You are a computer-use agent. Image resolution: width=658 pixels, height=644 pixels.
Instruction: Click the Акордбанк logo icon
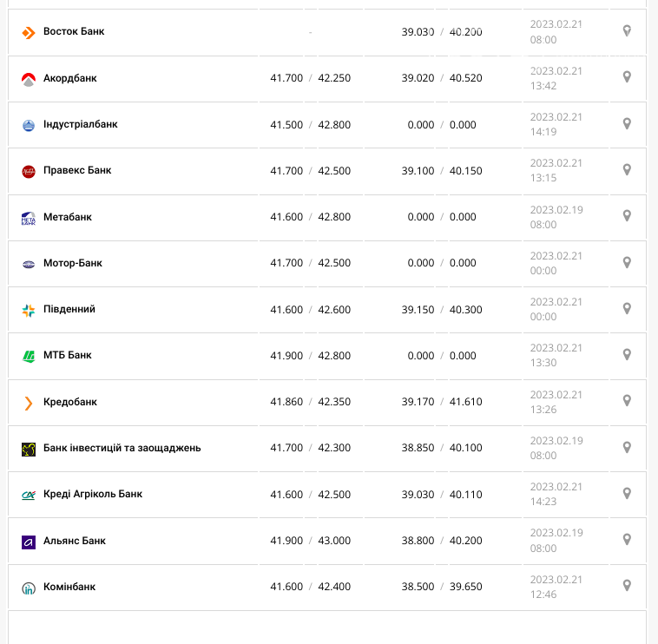[29, 79]
